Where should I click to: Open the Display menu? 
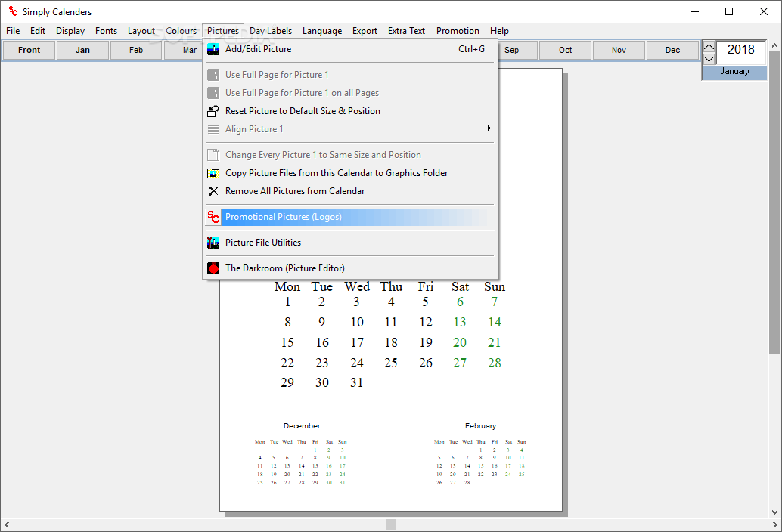(x=70, y=31)
